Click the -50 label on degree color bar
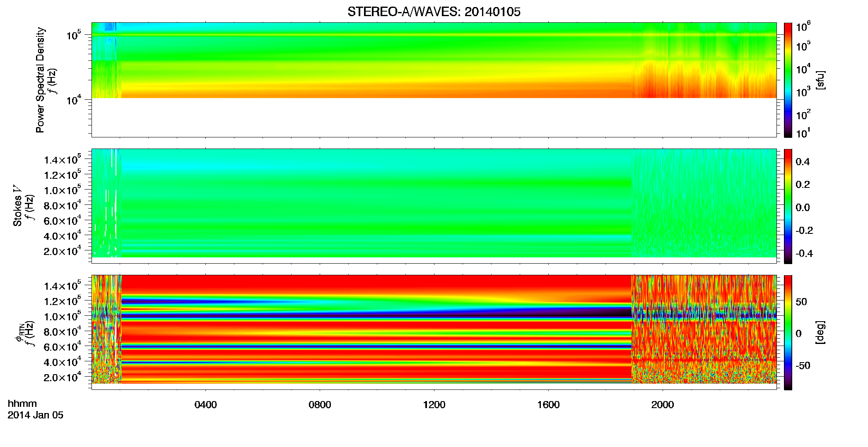 coord(803,366)
